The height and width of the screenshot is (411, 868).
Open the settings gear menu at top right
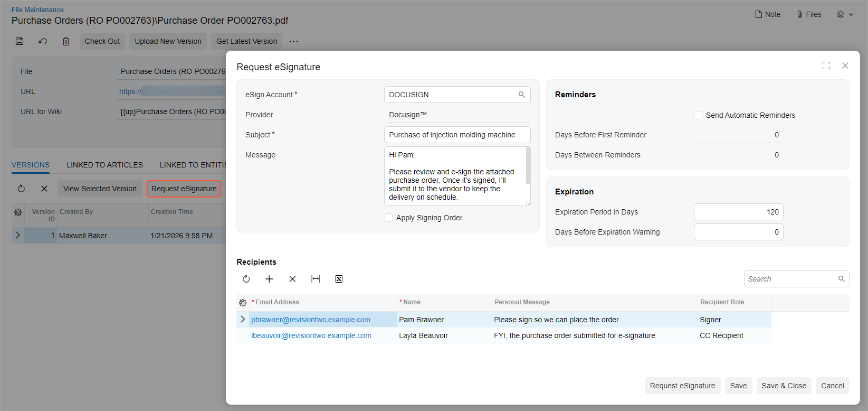click(845, 14)
